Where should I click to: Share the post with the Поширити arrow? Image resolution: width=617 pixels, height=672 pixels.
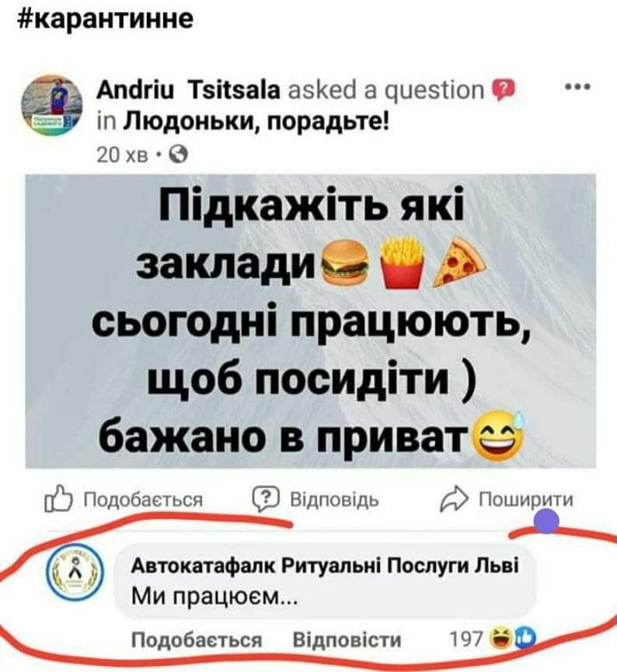point(453,500)
